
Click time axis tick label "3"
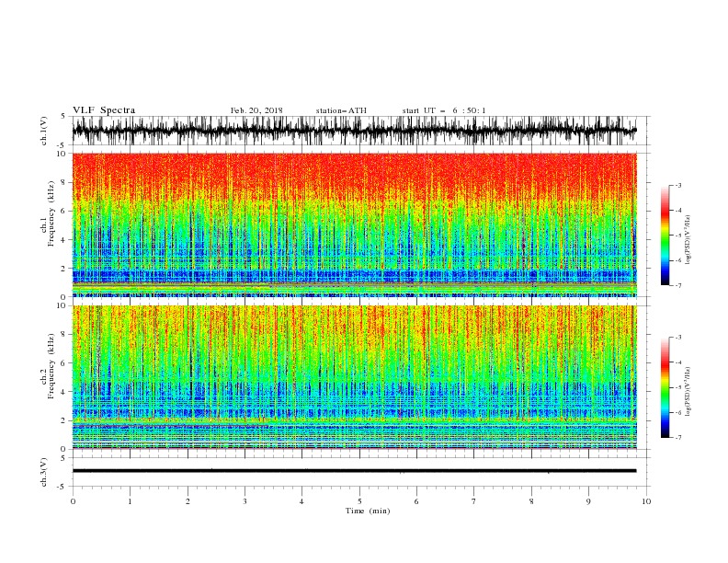245,501
